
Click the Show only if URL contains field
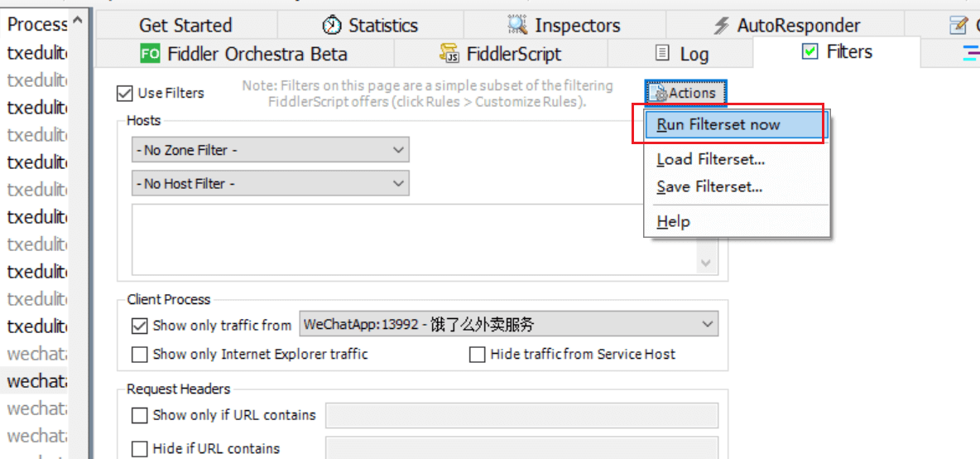point(522,415)
